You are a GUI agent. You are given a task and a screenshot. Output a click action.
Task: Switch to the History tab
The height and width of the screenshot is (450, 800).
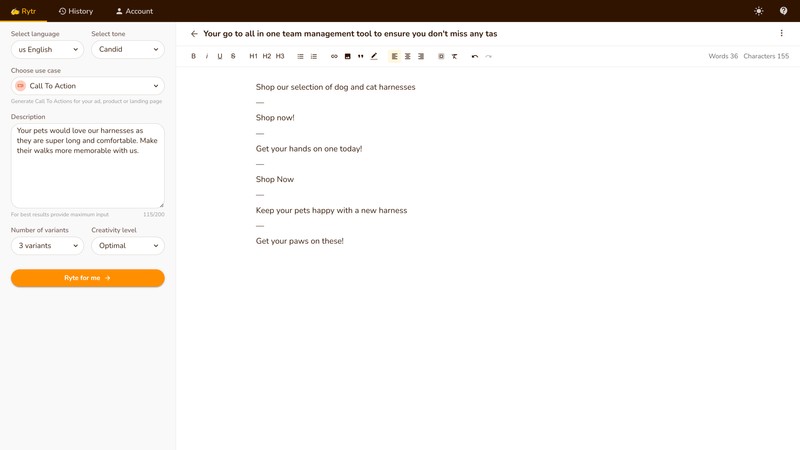[x=76, y=11]
